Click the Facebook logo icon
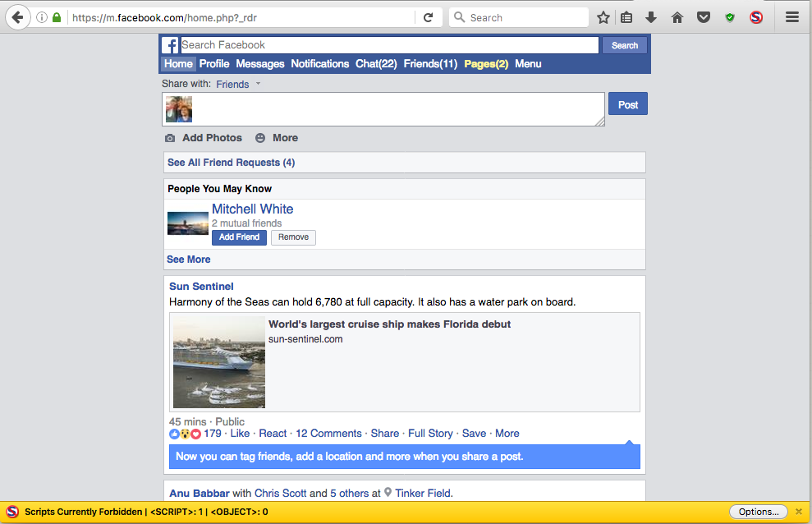 pos(170,45)
